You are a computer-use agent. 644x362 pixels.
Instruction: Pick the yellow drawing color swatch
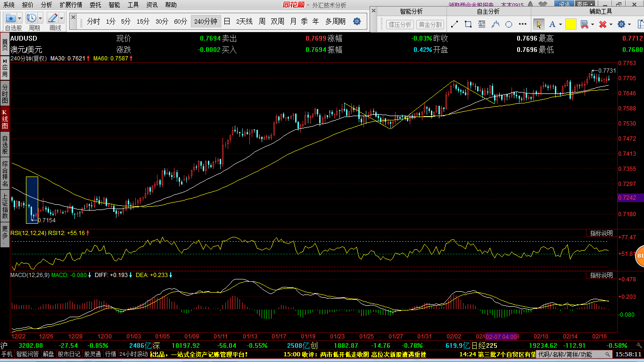point(570,24)
